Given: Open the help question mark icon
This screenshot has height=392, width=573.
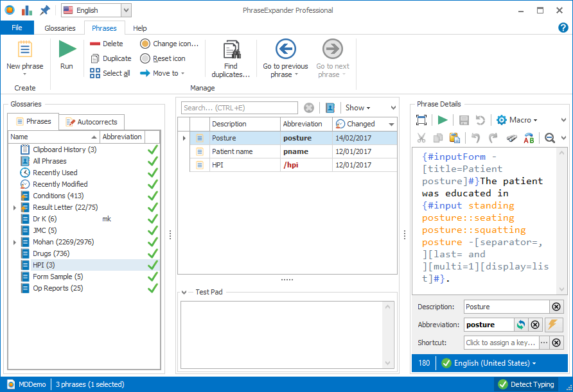Looking at the screenshot, I should coord(563,28).
